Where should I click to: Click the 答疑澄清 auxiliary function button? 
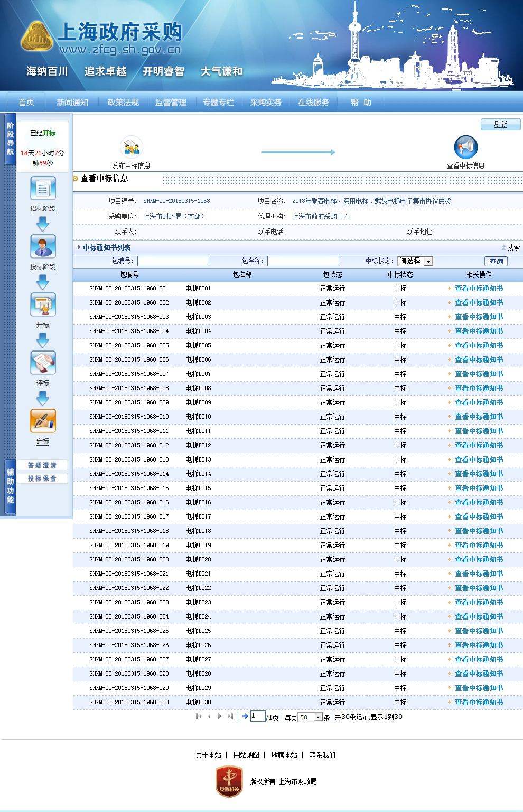pyautogui.click(x=42, y=465)
